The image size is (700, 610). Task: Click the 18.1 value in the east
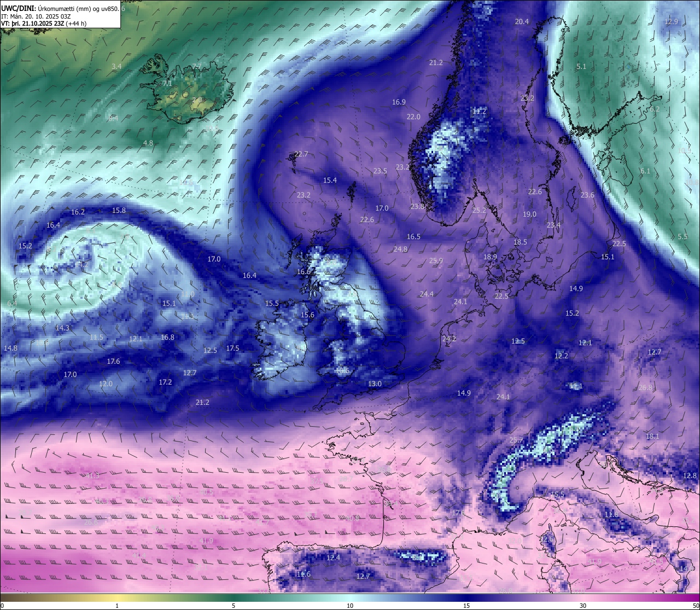[x=652, y=436]
